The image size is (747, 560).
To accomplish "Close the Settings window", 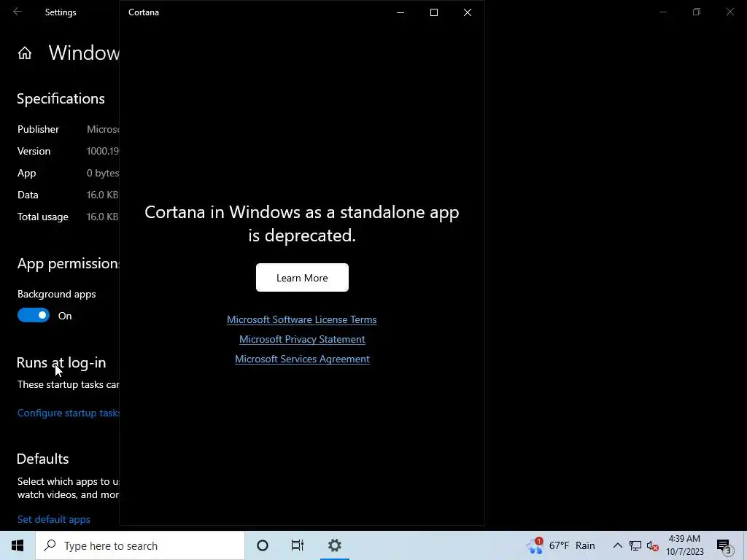I will (x=729, y=12).
